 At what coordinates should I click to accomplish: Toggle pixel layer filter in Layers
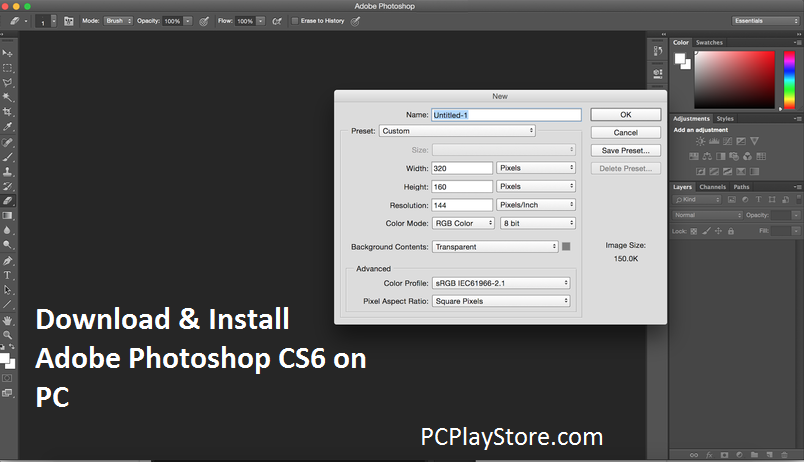[732, 199]
